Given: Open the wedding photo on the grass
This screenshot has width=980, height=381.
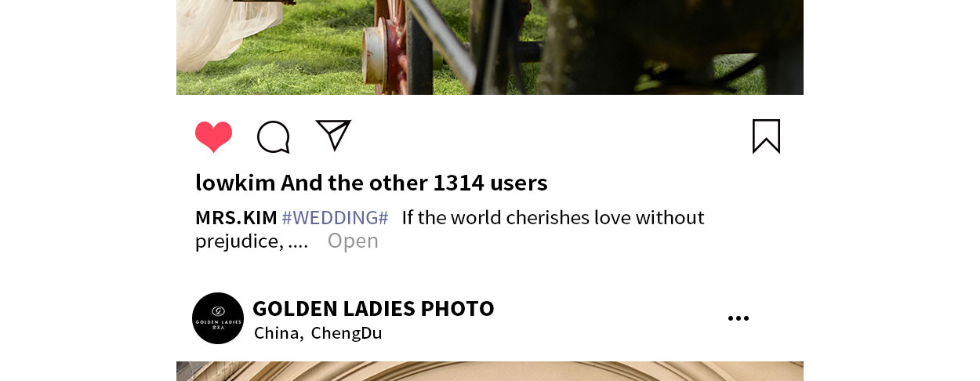Looking at the screenshot, I should 490,47.
